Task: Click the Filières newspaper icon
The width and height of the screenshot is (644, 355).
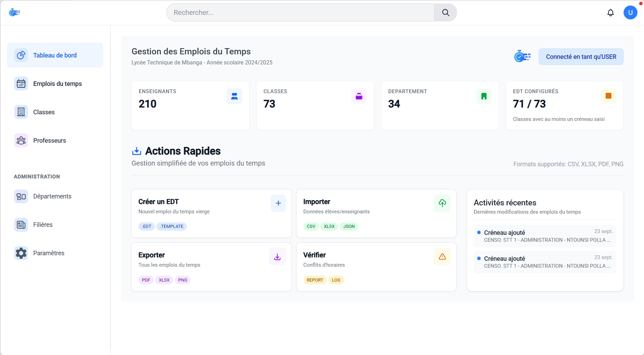Action: click(x=21, y=225)
